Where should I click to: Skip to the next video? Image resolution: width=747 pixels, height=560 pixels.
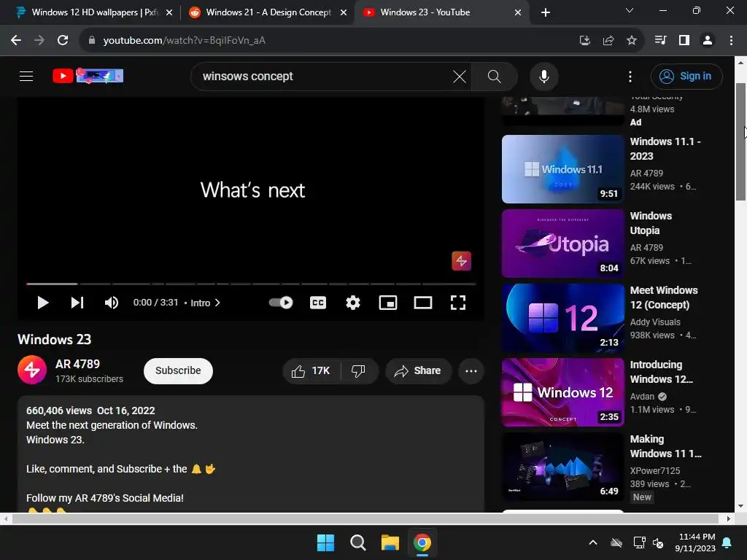[x=77, y=303]
